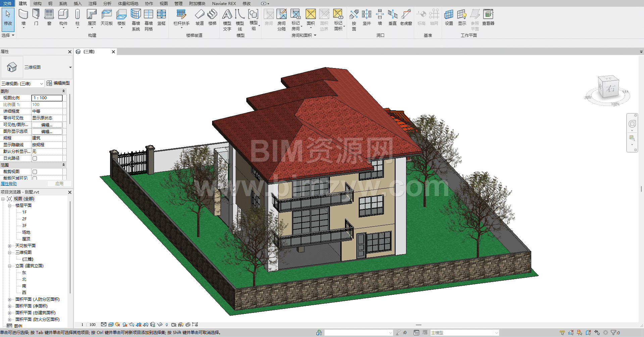Image resolution: width=644 pixels, height=337 pixels.
Task: Click the visual style icon in view control bar
Action: (x=110, y=325)
